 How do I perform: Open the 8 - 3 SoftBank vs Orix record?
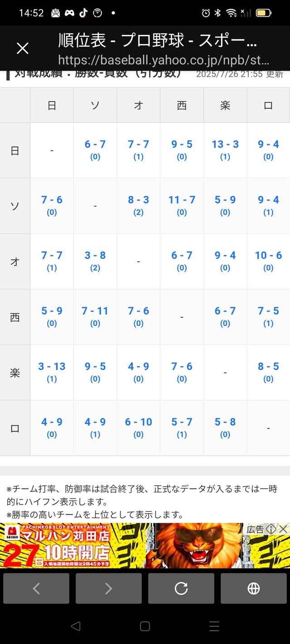[139, 200]
